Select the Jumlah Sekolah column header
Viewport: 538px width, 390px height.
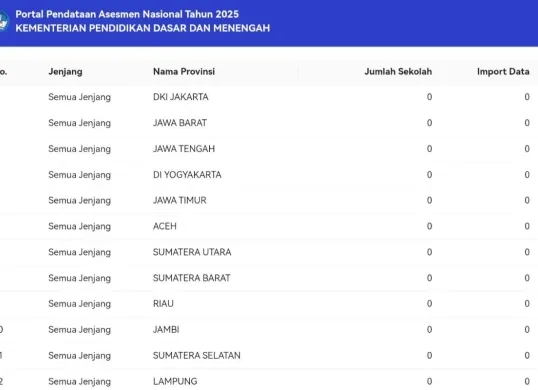pyautogui.click(x=398, y=71)
